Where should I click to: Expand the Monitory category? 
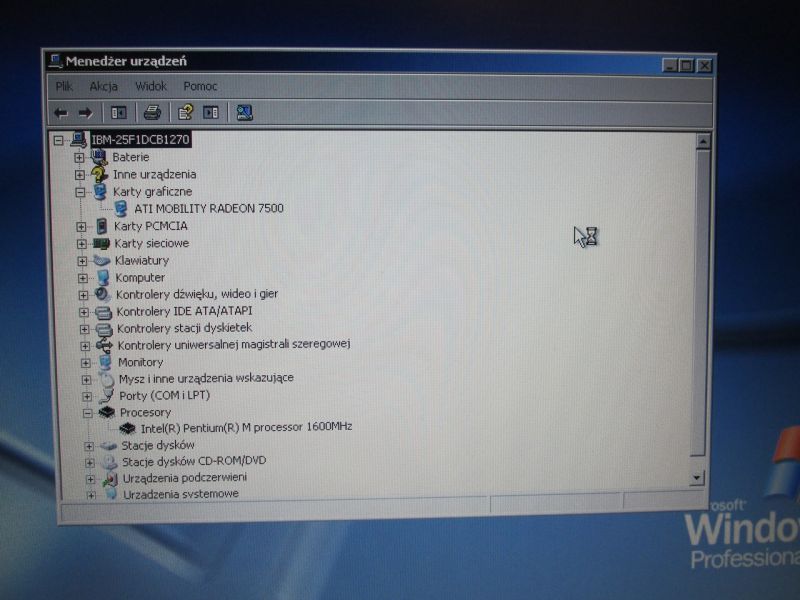coord(86,363)
